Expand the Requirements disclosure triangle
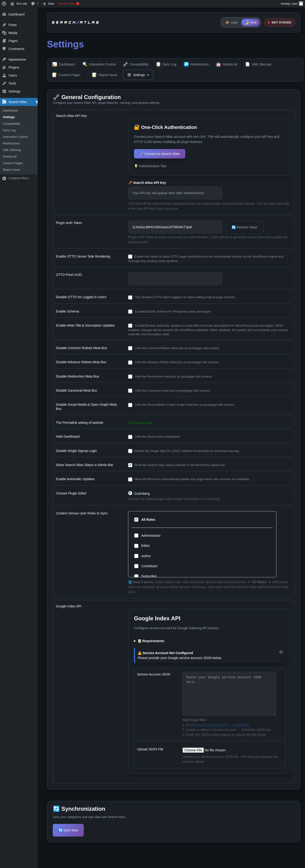305x868 pixels. (135, 641)
